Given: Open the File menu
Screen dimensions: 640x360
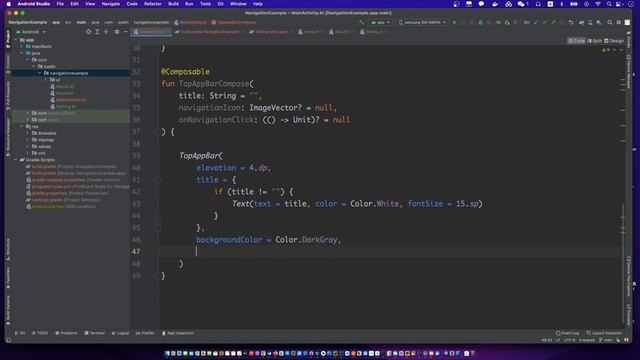Looking at the screenshot, I should (60, 4).
